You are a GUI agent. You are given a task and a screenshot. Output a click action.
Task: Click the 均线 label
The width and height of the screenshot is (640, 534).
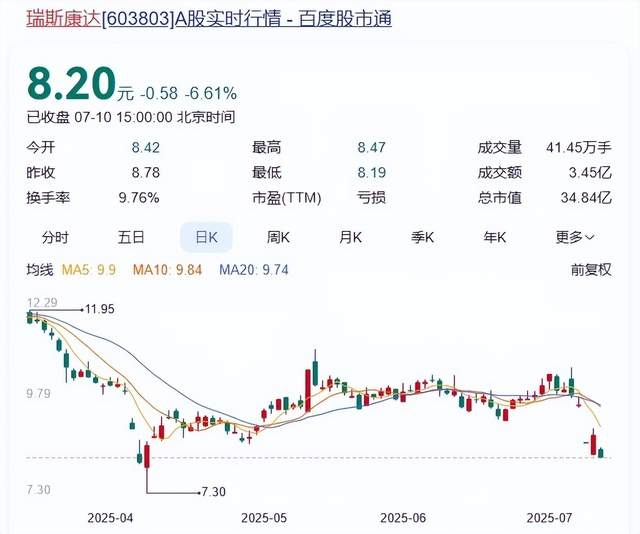coord(40,270)
